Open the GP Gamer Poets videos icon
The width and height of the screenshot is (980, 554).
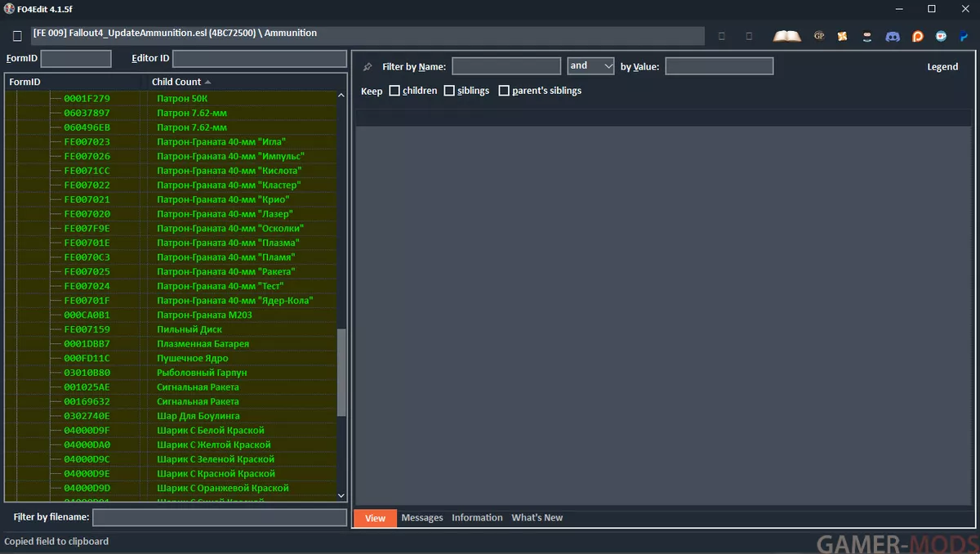[819, 36]
